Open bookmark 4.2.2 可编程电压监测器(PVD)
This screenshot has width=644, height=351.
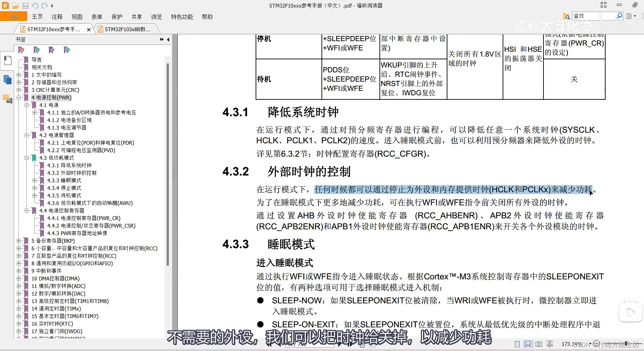pyautogui.click(x=81, y=150)
